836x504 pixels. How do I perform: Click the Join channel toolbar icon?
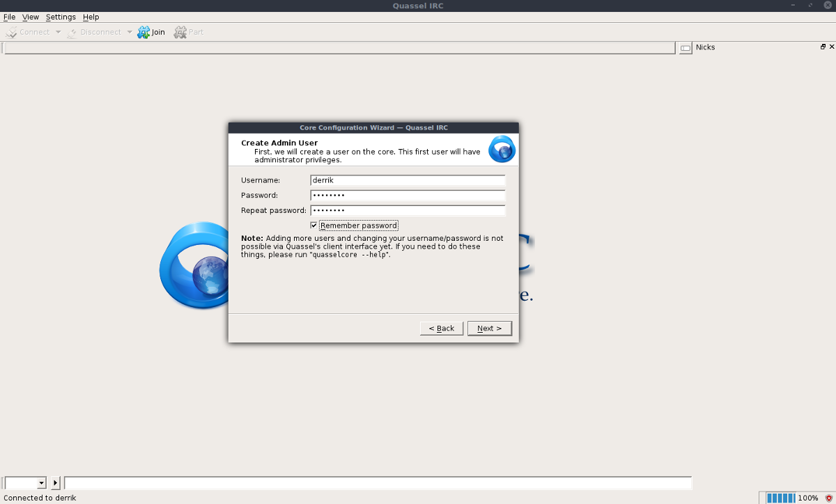click(144, 32)
